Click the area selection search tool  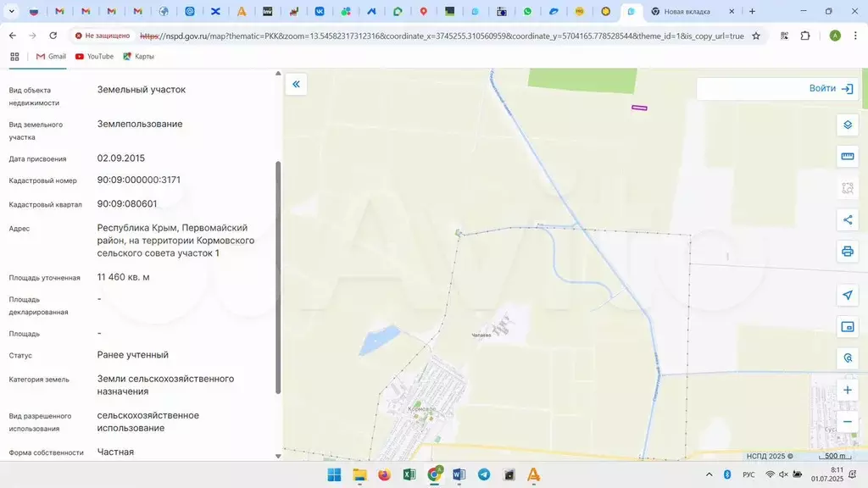[x=848, y=188]
